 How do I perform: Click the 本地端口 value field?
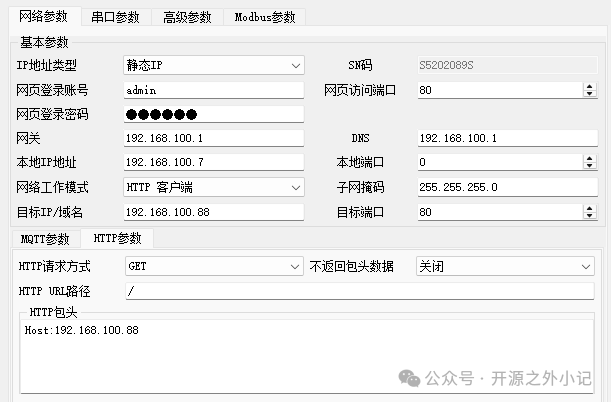(x=500, y=162)
